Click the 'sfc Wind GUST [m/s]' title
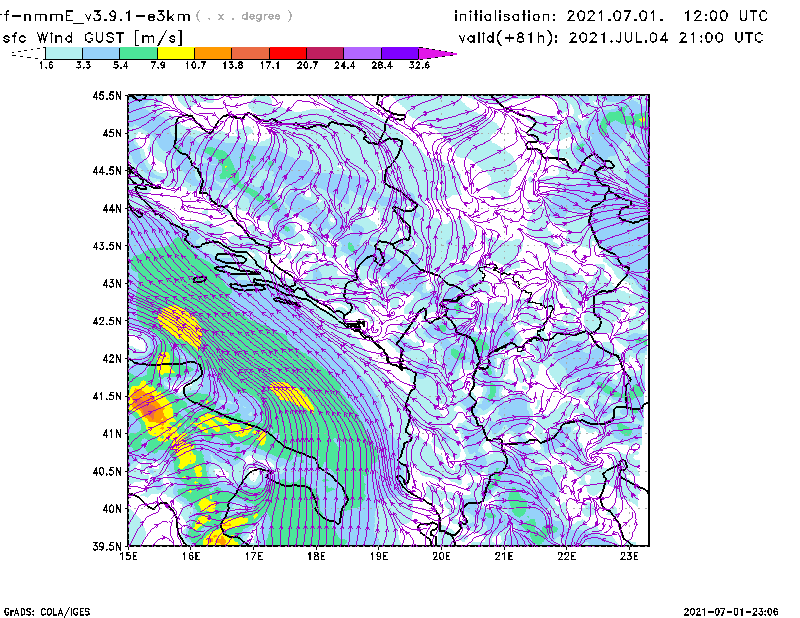The height and width of the screenshot is (618, 800). click(92, 38)
